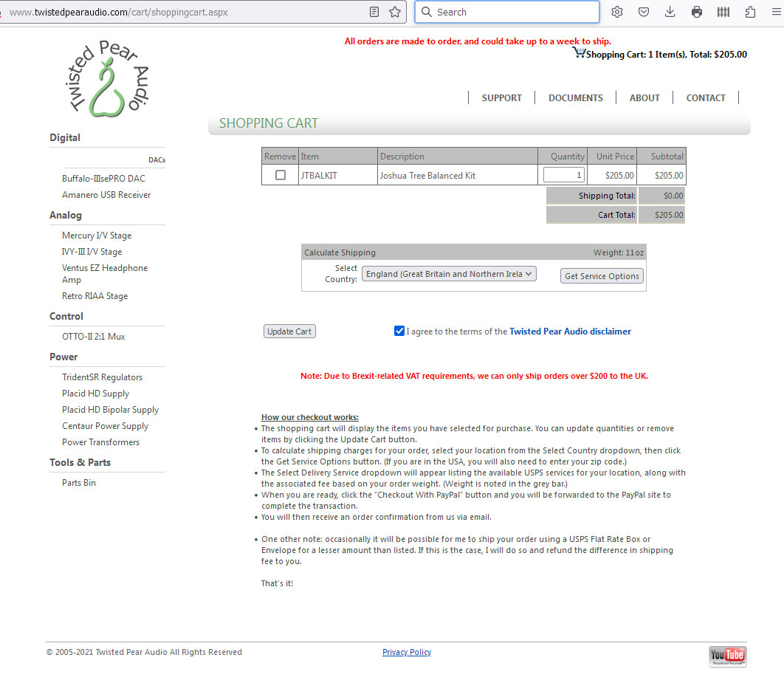Open browser settings gear icon
Viewport: 784px width, 697px height.
point(617,12)
